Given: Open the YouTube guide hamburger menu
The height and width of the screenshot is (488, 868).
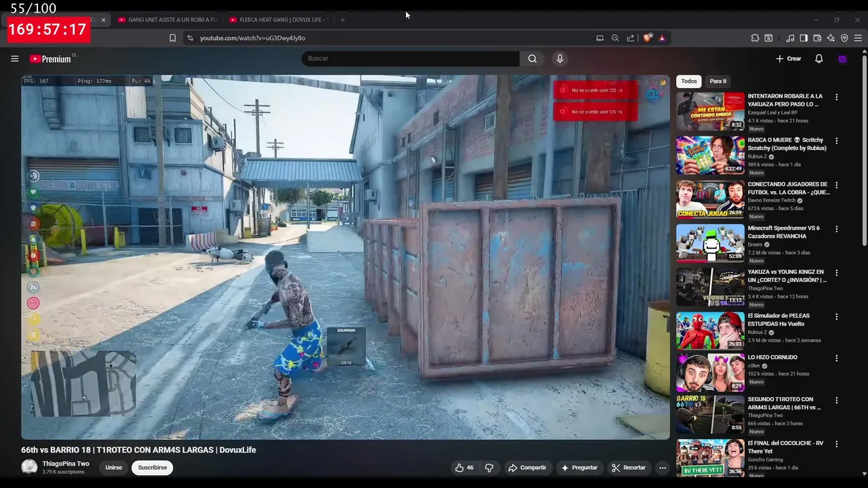Looking at the screenshot, I should point(14,59).
